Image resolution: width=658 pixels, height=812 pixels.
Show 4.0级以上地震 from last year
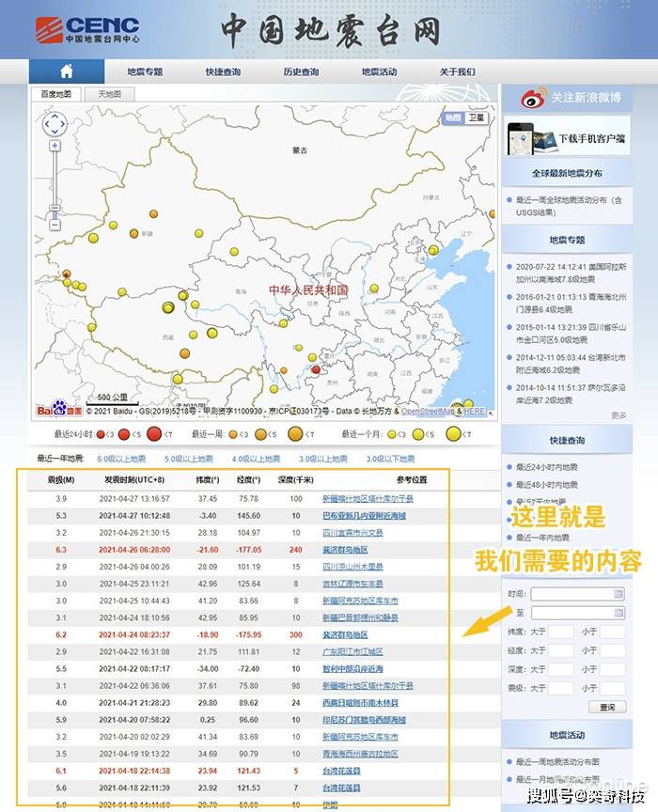pos(256,459)
